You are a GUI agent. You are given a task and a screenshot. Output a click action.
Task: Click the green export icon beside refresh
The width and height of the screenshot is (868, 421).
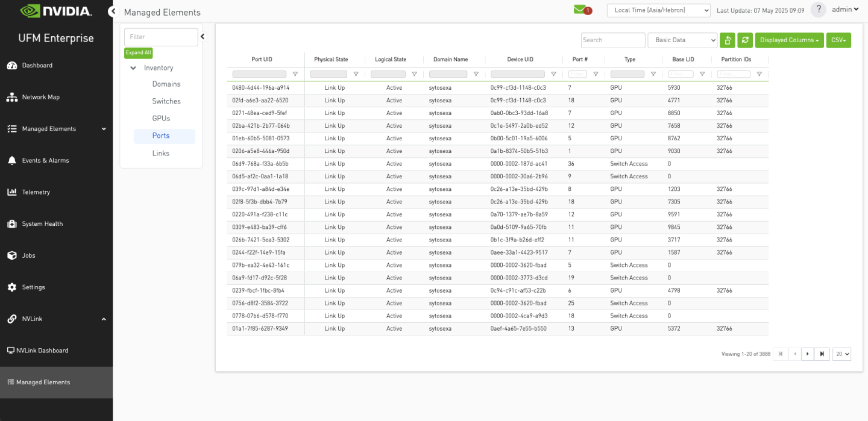coord(728,40)
